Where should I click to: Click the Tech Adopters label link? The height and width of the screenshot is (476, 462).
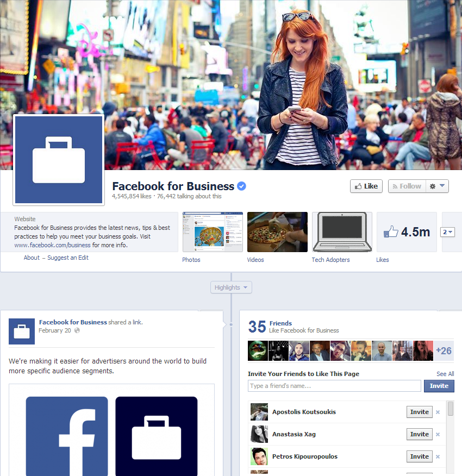point(330,260)
